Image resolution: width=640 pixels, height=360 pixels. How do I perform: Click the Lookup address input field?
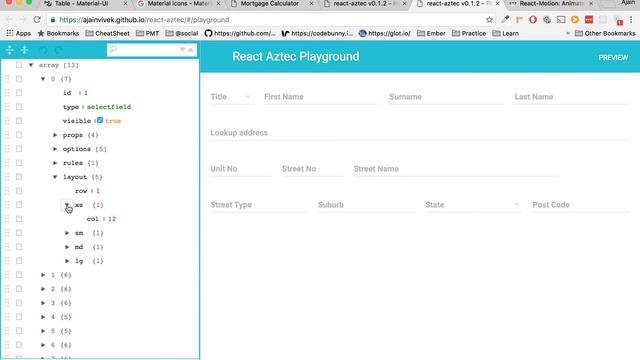pyautogui.click(x=420, y=133)
